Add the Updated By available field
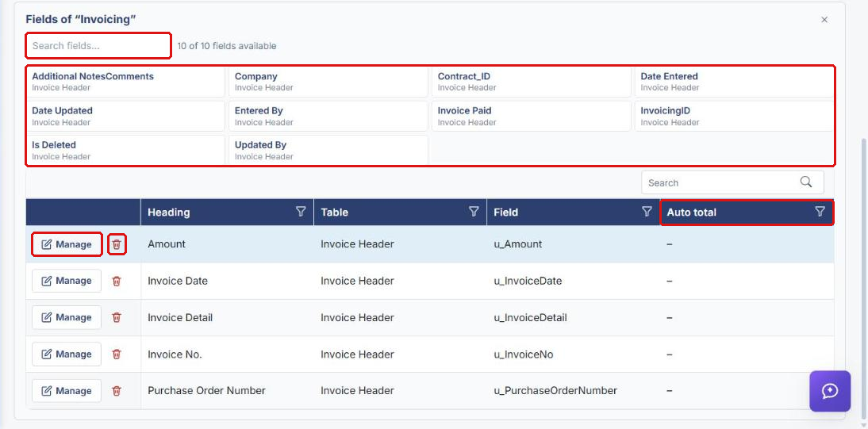The image size is (868, 429). coord(328,150)
